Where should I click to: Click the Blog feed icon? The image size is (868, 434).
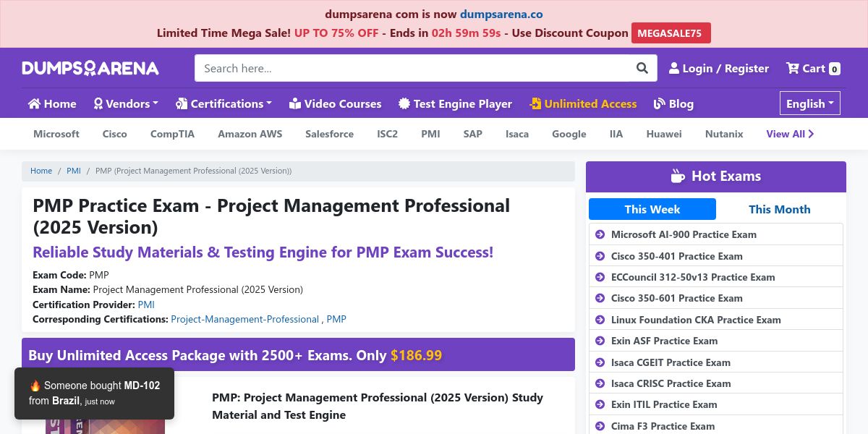[659, 103]
